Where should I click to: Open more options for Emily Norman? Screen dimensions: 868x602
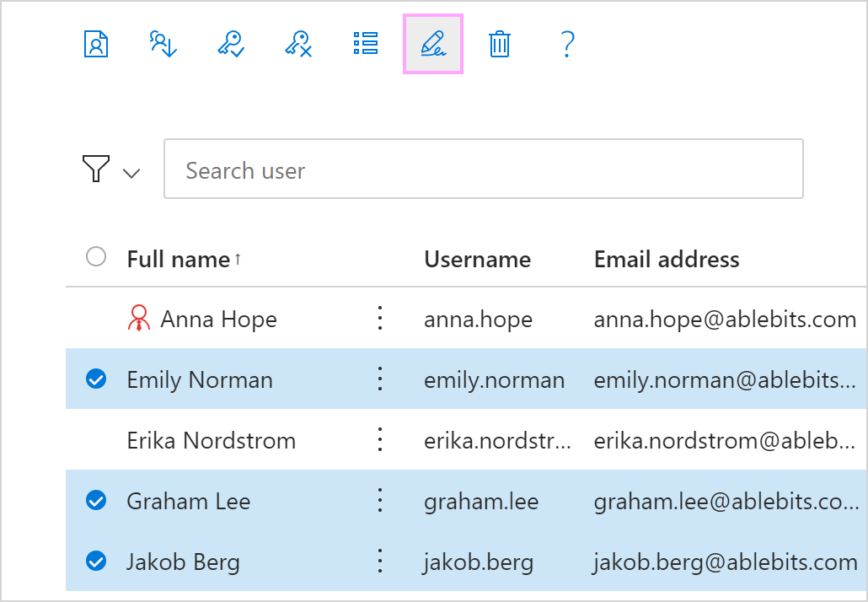380,379
